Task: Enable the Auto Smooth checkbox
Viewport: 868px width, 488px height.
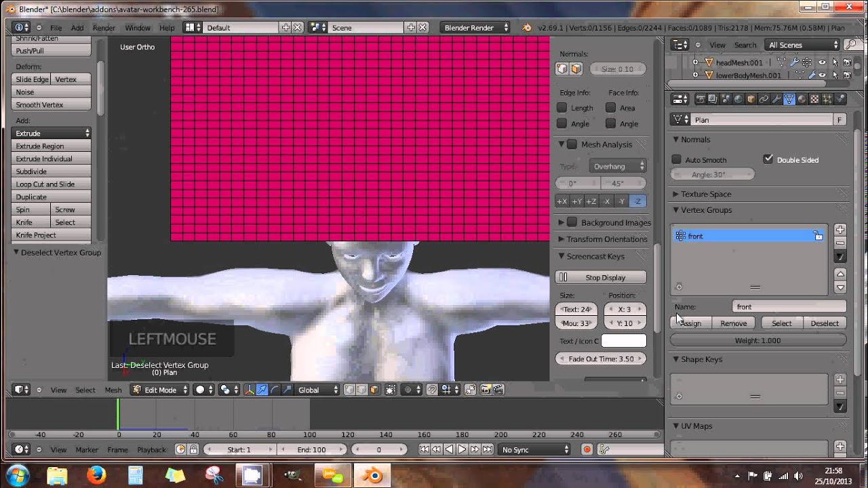Action: 676,159
